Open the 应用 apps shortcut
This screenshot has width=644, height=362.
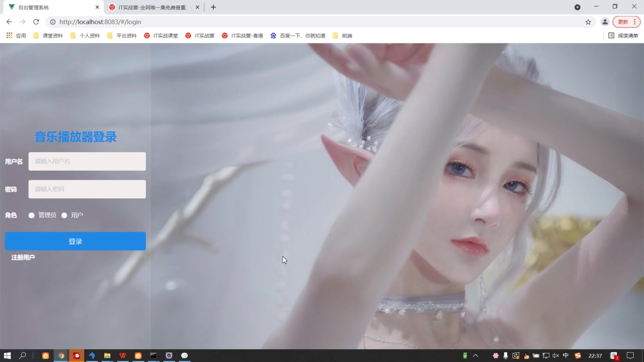click(x=16, y=36)
